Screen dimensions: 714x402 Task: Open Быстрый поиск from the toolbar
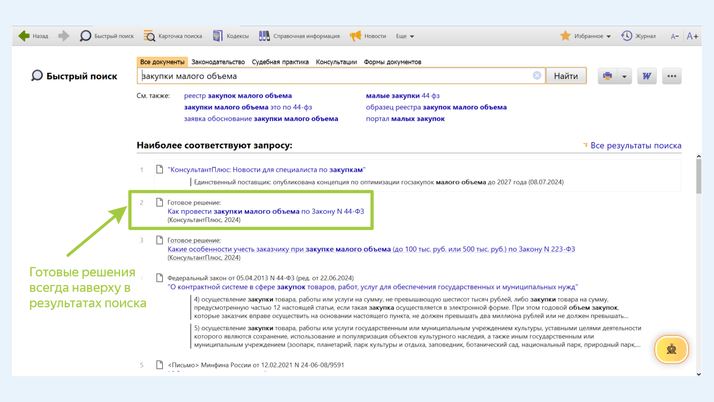106,36
